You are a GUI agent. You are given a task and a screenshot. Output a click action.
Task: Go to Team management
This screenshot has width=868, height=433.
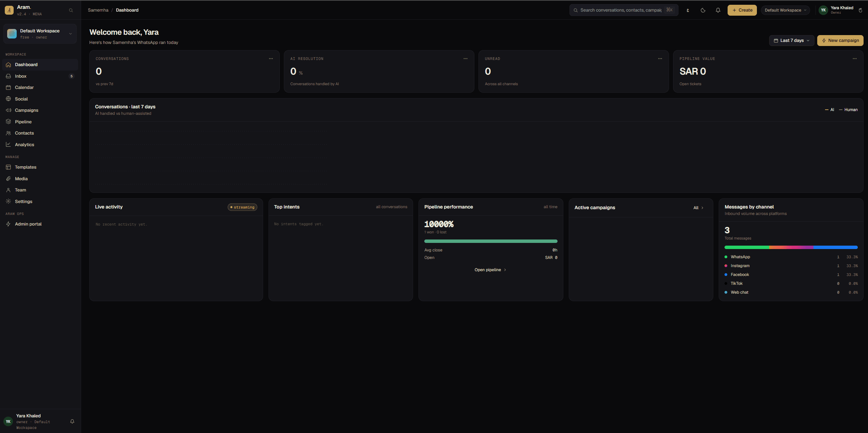[x=40, y=190]
